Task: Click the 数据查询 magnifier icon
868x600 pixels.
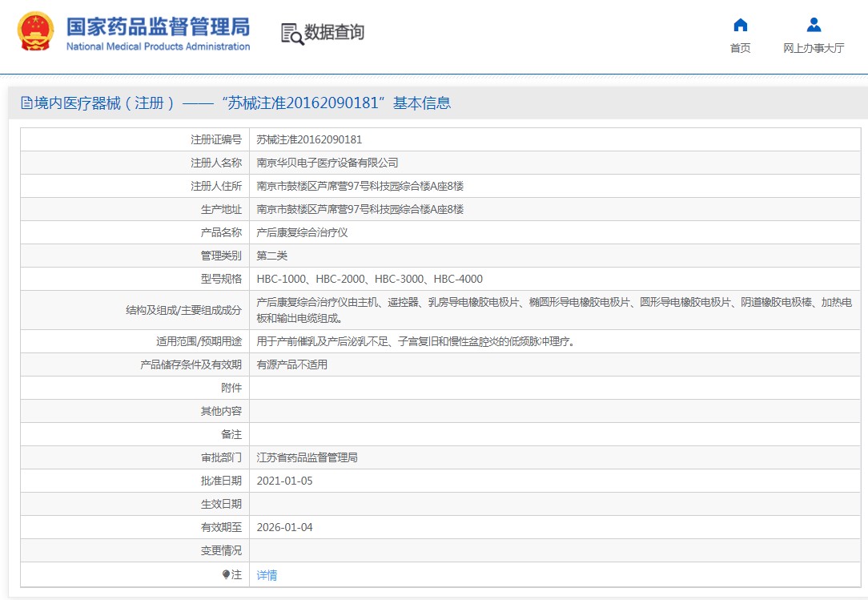Action: pyautogui.click(x=291, y=34)
